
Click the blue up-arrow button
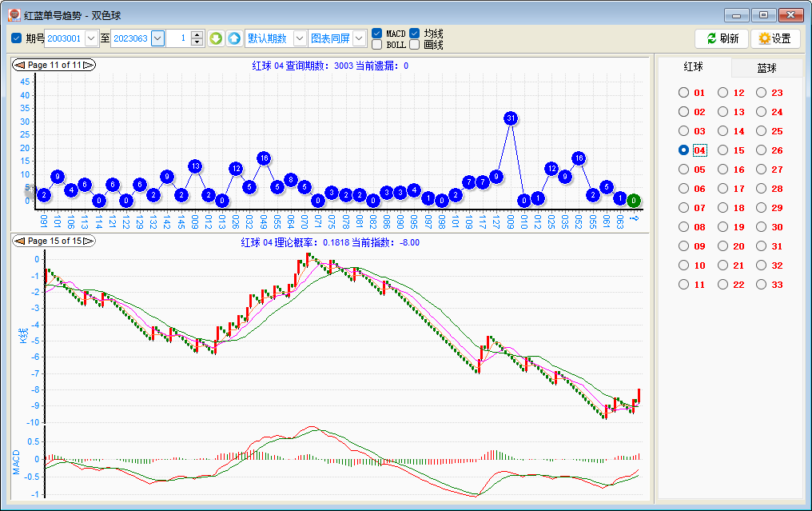pos(234,38)
